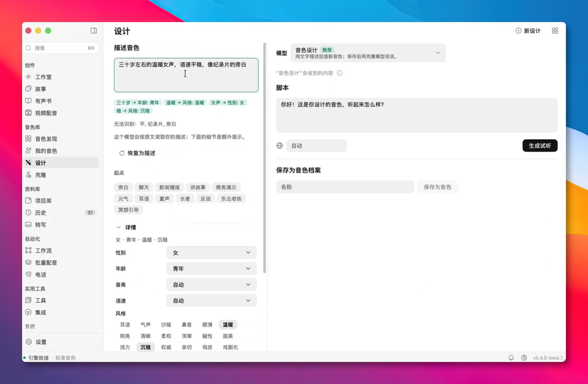Enable the 沙哑 style chip

166,325
